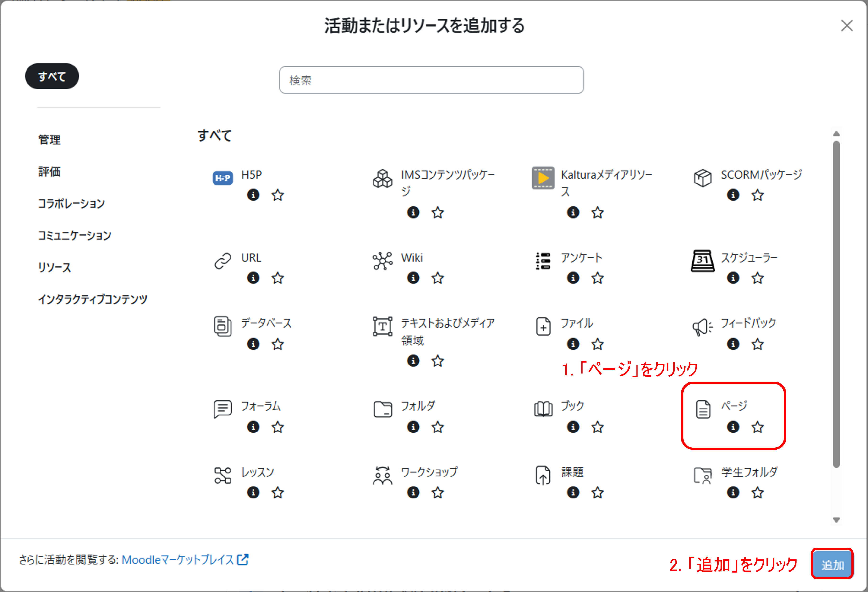Viewport: 868px width, 592px height.
Task: Choose the Wiki network icon
Action: (382, 261)
